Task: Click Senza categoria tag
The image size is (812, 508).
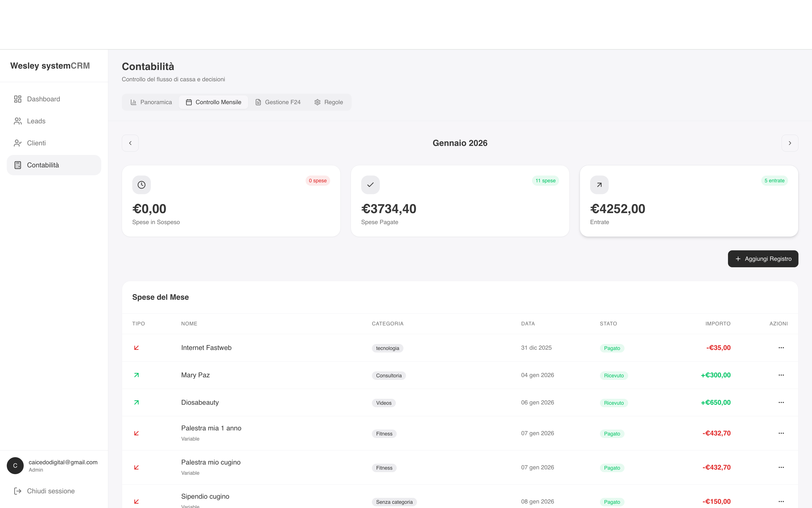Action: click(x=394, y=502)
